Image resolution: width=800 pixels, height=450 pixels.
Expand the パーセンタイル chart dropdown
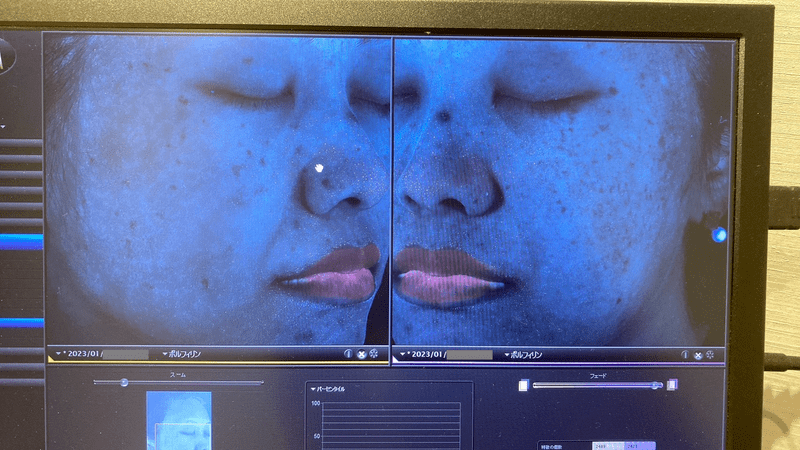(314, 389)
